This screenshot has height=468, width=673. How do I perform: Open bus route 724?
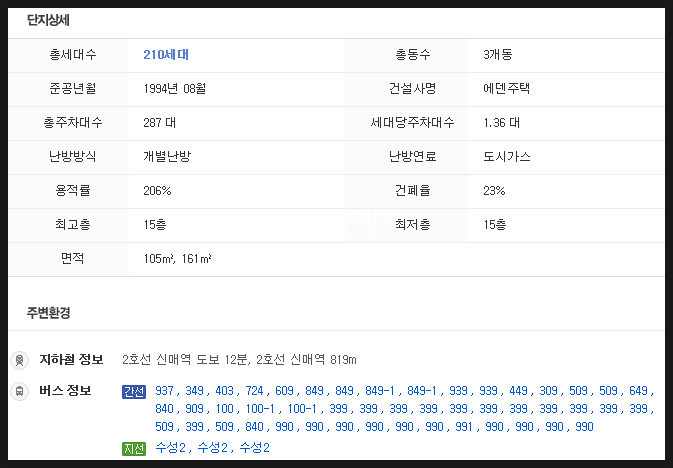255,391
